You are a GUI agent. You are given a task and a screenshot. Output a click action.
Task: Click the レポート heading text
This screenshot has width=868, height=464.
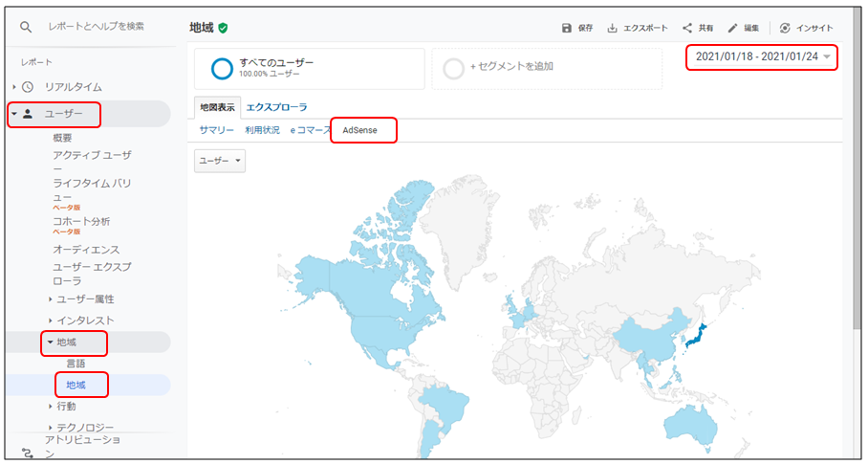point(36,62)
